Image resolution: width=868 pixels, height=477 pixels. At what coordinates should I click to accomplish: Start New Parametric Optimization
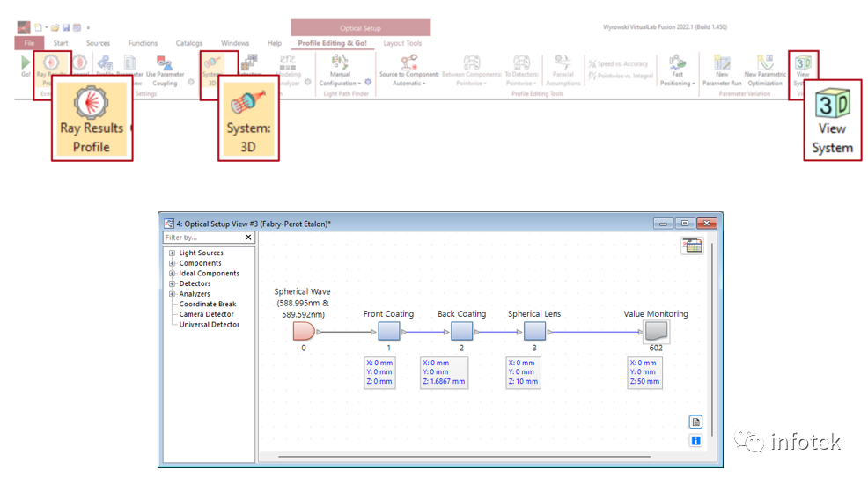765,70
